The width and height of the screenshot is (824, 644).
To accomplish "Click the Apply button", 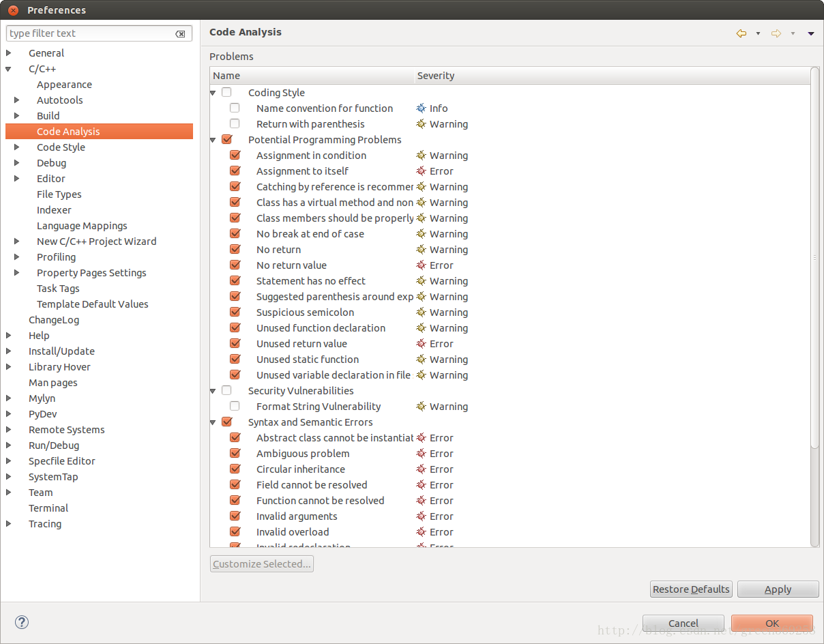I will [778, 589].
